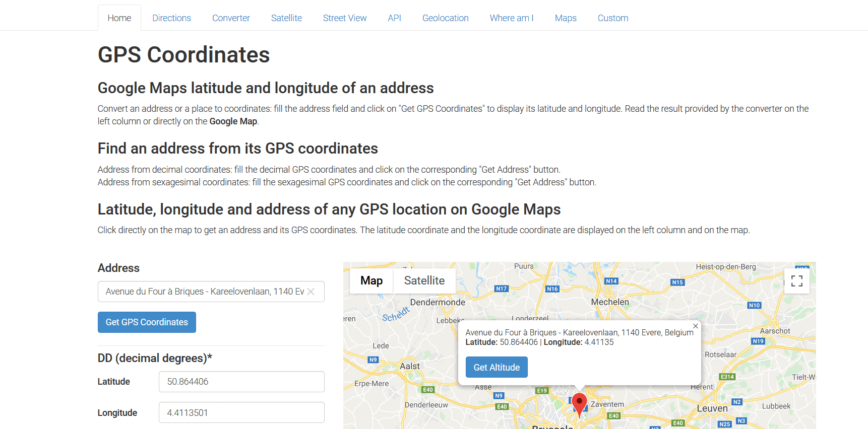This screenshot has width=868, height=429.
Task: Select the Map view type button
Action: point(371,281)
